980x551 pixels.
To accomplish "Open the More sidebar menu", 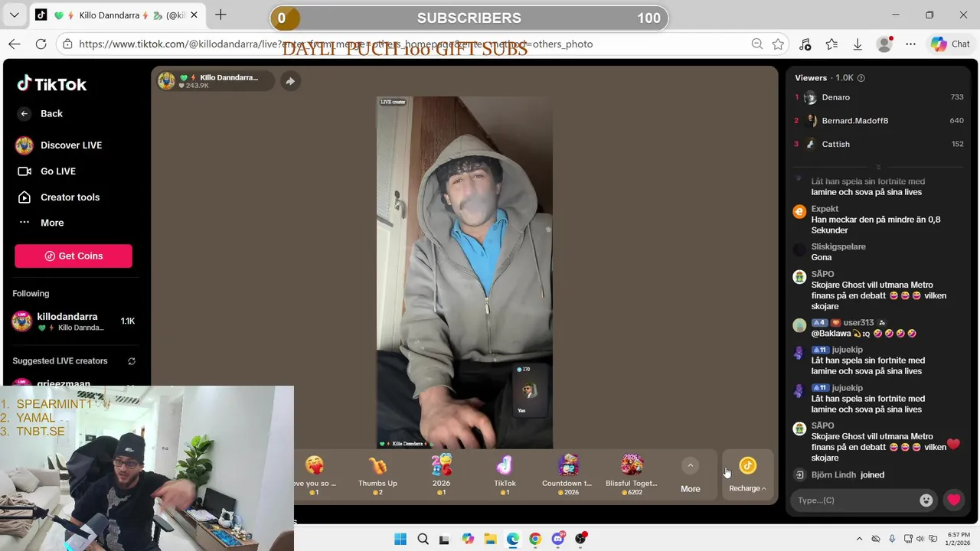I will point(41,223).
